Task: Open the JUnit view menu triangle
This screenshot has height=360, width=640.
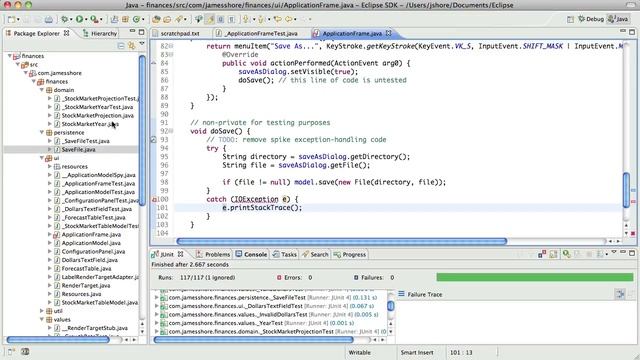Action: tap(613, 252)
